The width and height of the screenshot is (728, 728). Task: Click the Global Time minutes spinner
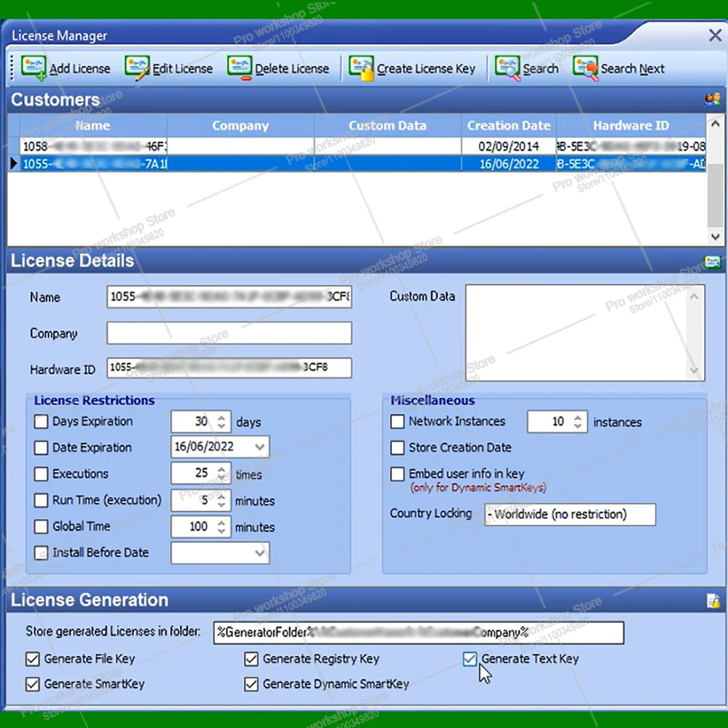(221, 526)
